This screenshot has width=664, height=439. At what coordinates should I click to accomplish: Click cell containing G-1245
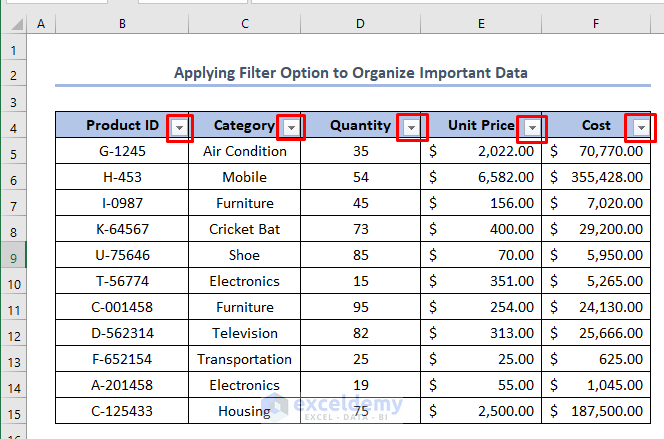[x=122, y=152]
